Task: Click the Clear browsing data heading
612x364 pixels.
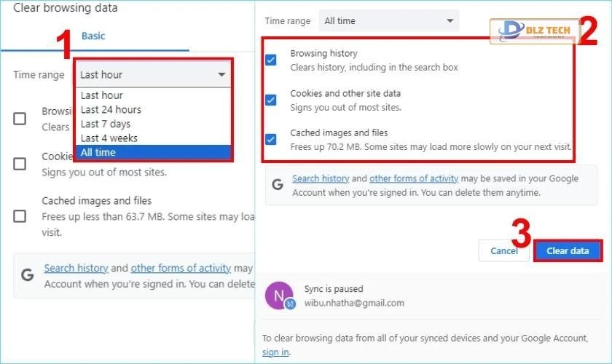Action: 66,8
